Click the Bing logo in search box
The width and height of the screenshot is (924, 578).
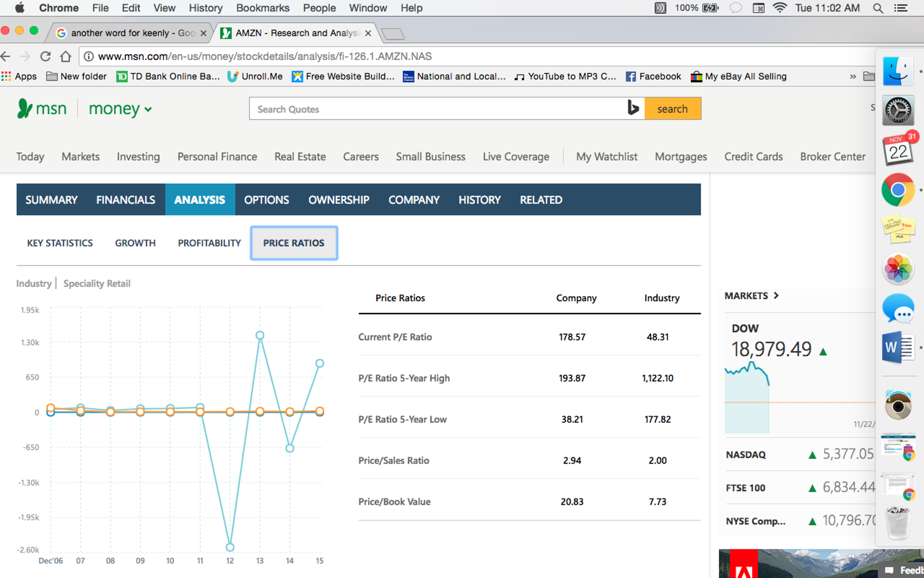pyautogui.click(x=633, y=108)
